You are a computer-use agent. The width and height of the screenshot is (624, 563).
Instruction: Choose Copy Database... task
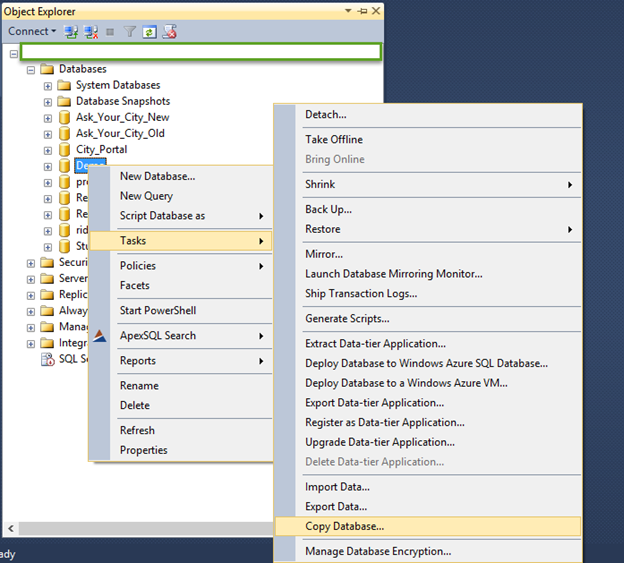coord(428,527)
